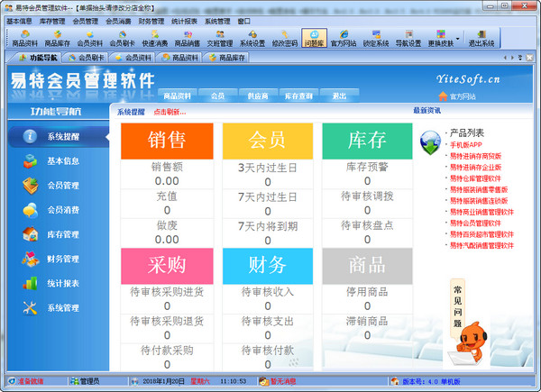This screenshot has width=541, height=392.
Task: Click the orange 销售 tile
Action: pos(167,141)
